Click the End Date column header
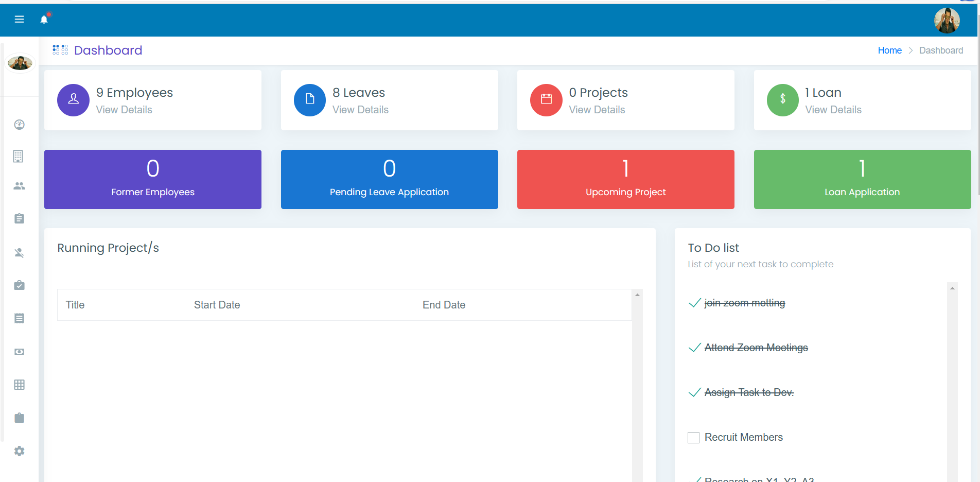 pyautogui.click(x=444, y=305)
